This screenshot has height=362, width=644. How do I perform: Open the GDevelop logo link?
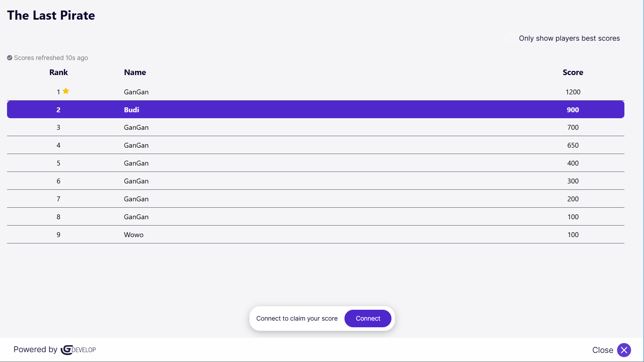[78, 350]
